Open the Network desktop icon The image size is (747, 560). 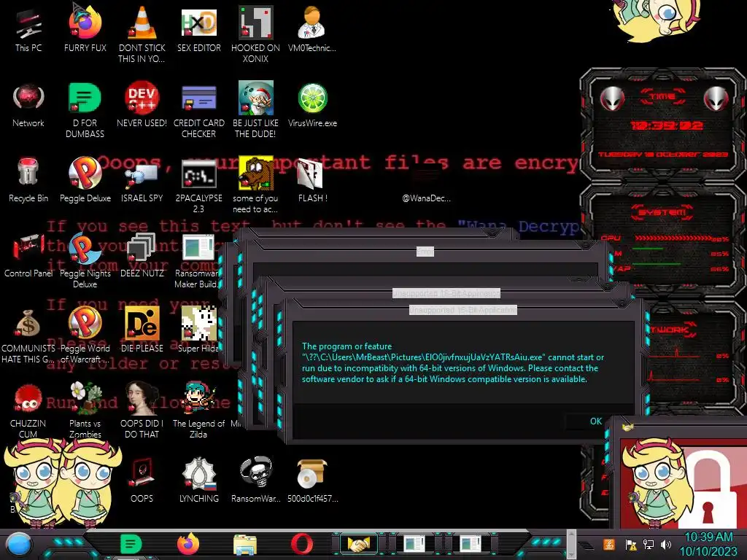click(x=28, y=105)
